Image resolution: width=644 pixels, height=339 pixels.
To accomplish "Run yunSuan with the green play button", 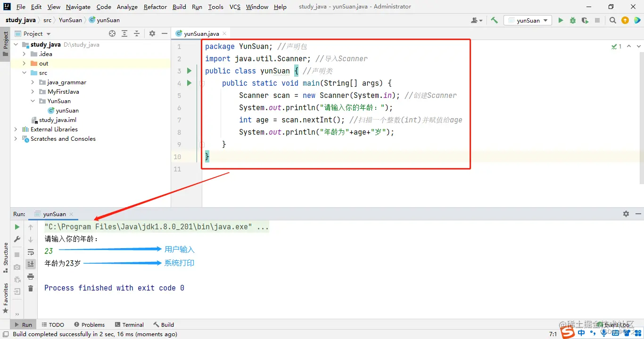I will pos(561,20).
